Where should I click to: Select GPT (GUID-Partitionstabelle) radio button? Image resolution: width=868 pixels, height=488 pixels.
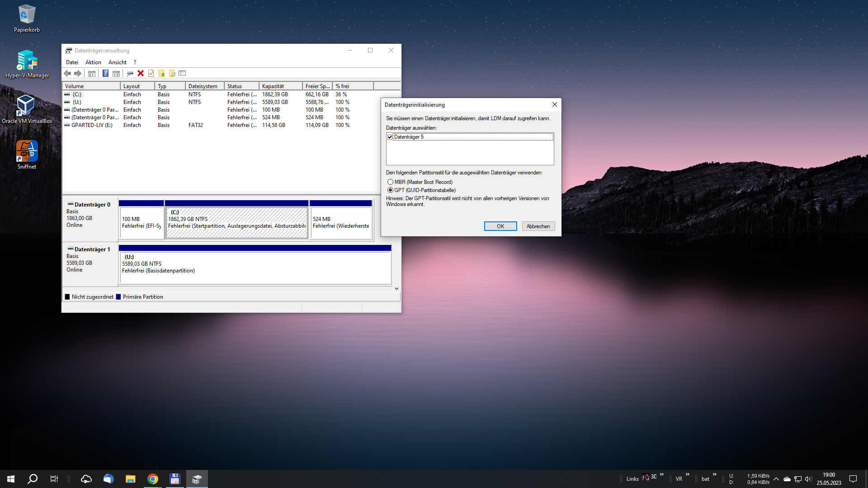point(390,190)
